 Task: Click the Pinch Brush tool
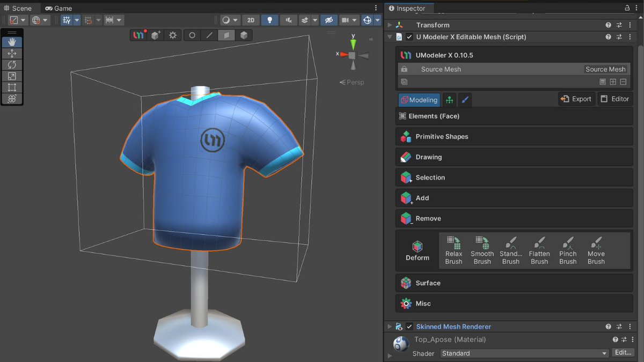(568, 250)
